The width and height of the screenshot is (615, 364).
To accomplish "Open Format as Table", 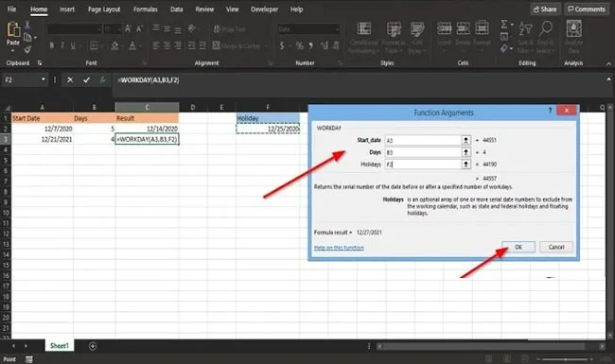I will coord(394,38).
